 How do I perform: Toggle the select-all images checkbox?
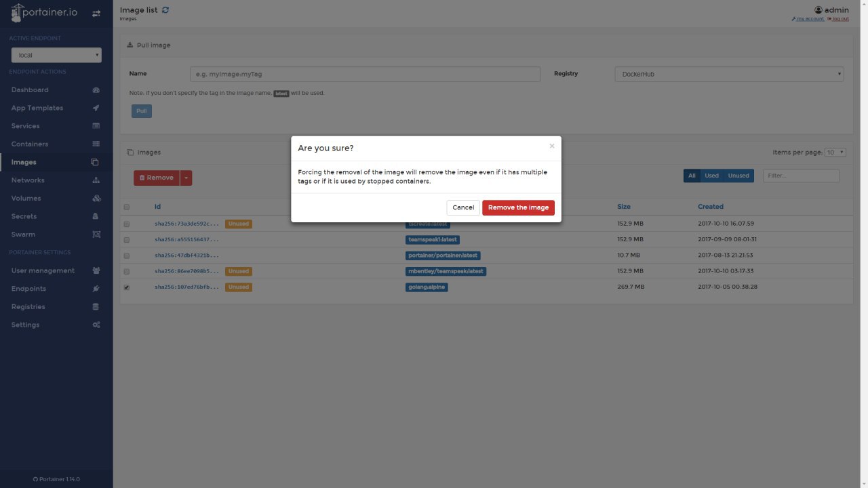tap(126, 207)
